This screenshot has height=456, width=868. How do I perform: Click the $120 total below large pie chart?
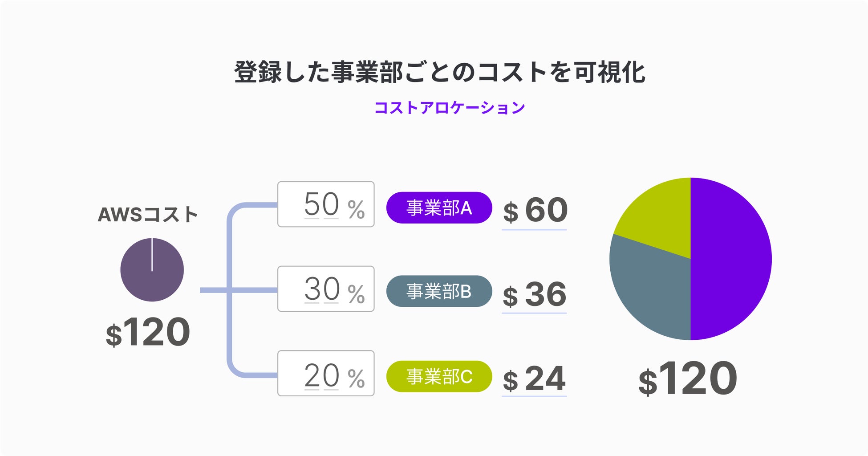coord(688,379)
